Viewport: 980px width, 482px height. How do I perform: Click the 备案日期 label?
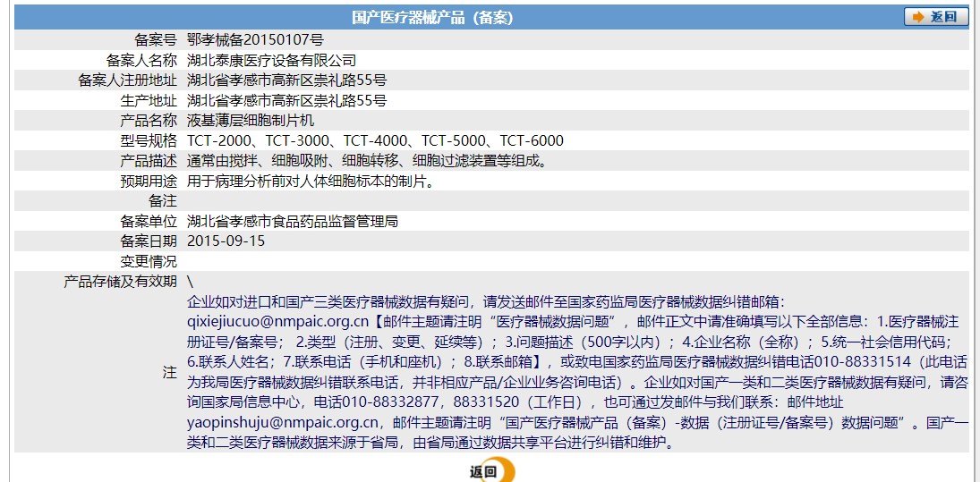click(149, 241)
